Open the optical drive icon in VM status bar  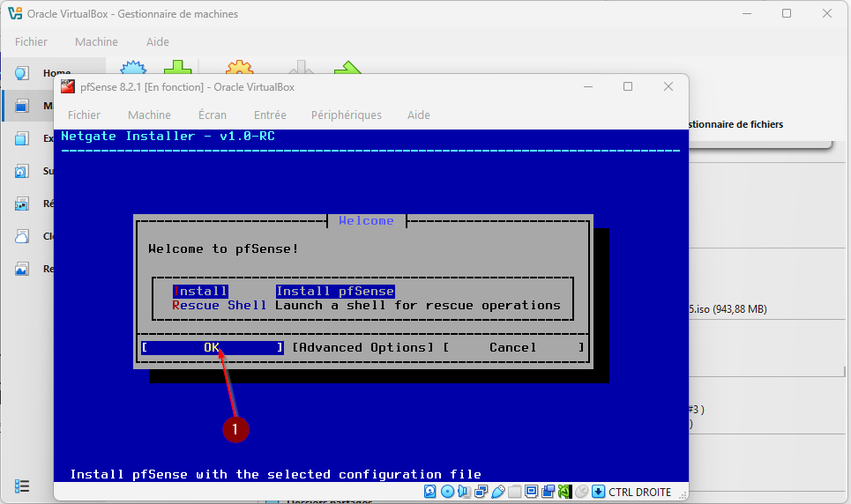(x=447, y=492)
